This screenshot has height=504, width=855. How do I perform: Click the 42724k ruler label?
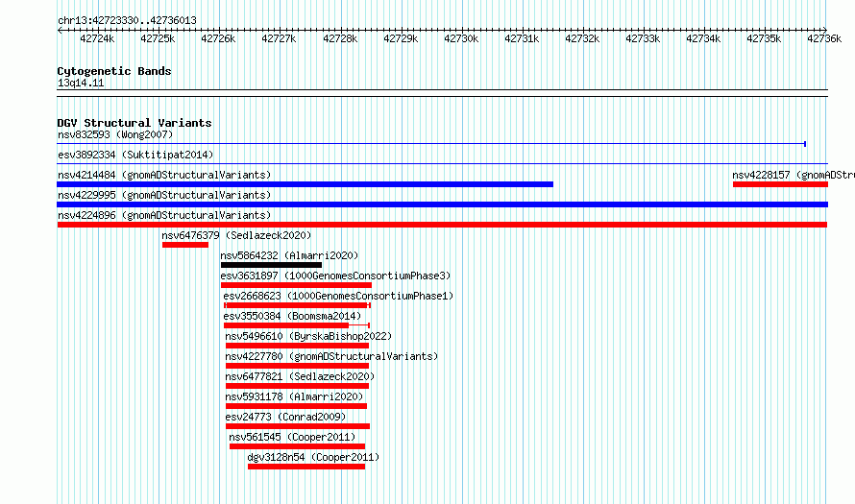pyautogui.click(x=97, y=38)
